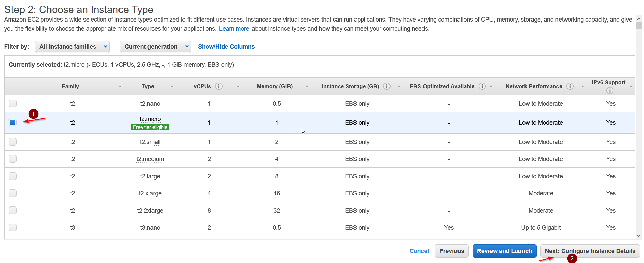Viewport: 644px width, 263px height.
Task: Click the Show/Hide Columns link
Action: click(x=226, y=47)
